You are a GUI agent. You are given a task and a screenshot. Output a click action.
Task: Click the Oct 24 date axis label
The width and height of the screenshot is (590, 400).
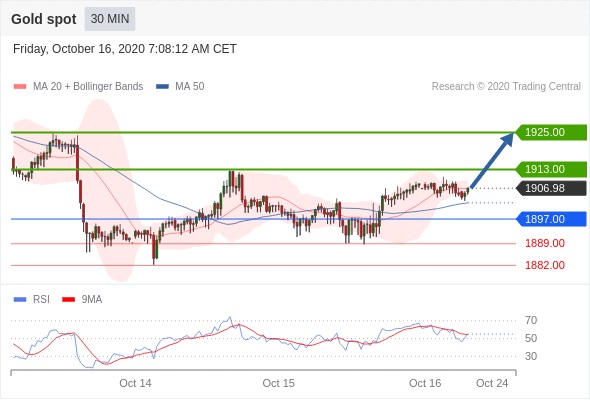tap(492, 383)
